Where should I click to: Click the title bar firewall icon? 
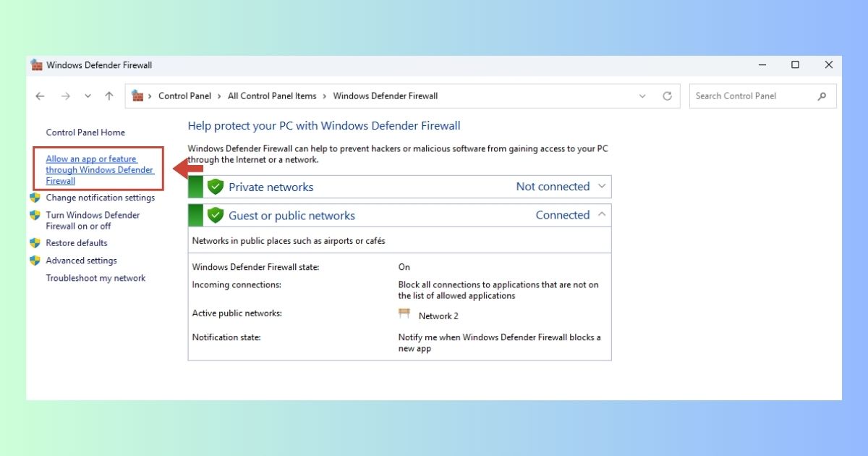click(37, 65)
